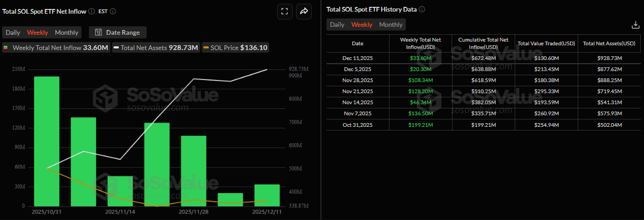
Task: Toggle Weekly Total Net Inflow series
Action: pos(55,48)
